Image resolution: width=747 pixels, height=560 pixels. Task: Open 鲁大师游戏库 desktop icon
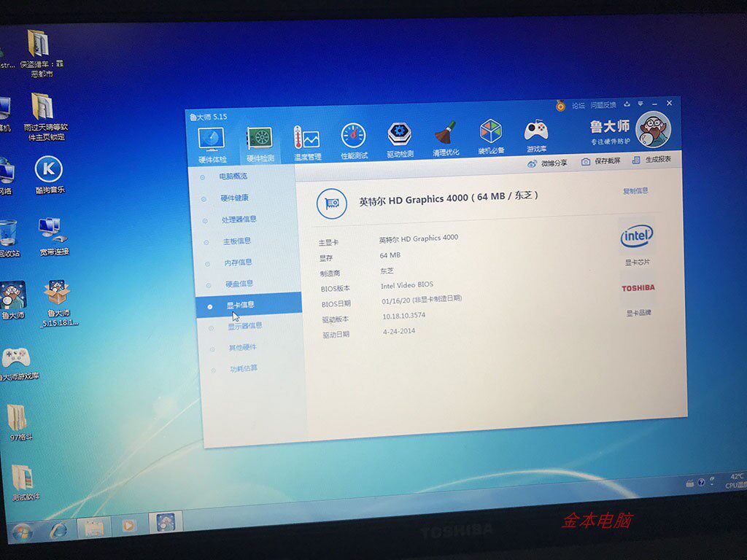click(x=18, y=365)
